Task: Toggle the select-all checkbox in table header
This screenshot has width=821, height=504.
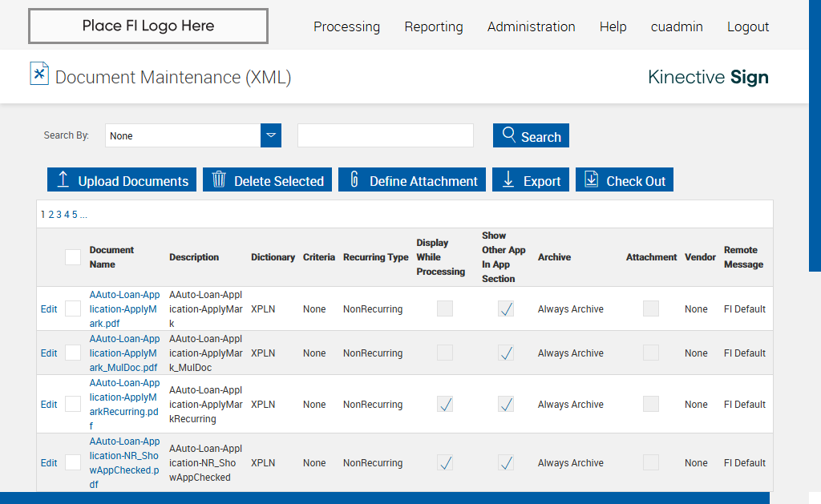Action: [x=73, y=257]
